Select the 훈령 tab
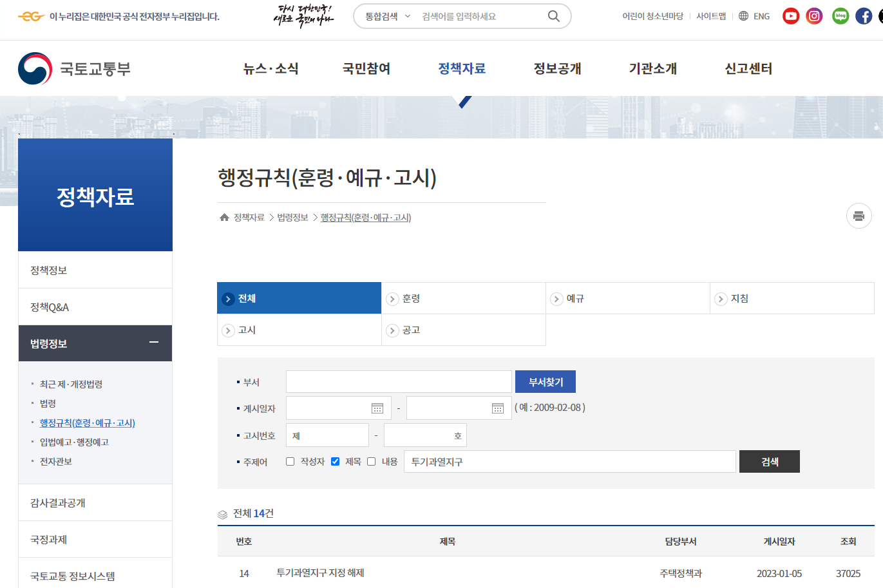The height and width of the screenshot is (588, 883). pyautogui.click(x=464, y=298)
